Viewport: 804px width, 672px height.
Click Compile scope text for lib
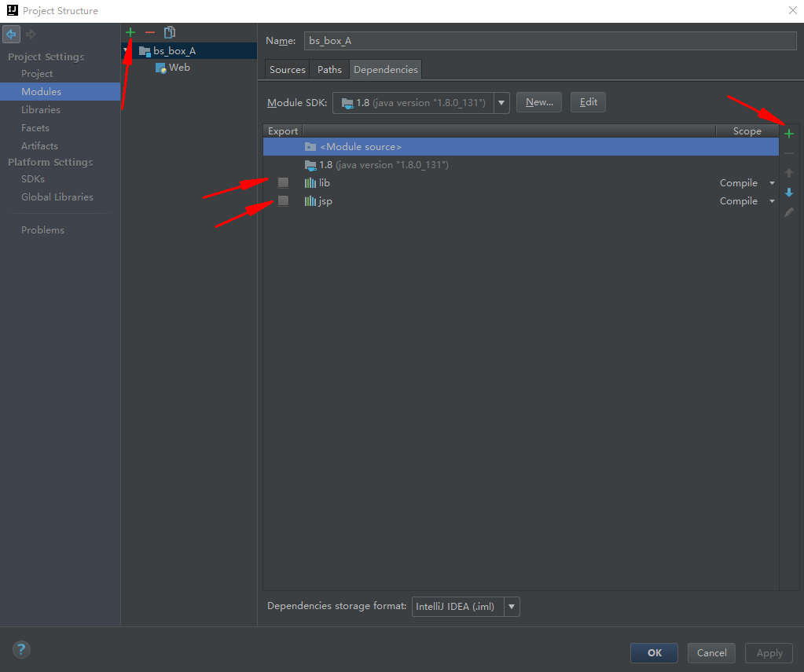click(x=738, y=183)
